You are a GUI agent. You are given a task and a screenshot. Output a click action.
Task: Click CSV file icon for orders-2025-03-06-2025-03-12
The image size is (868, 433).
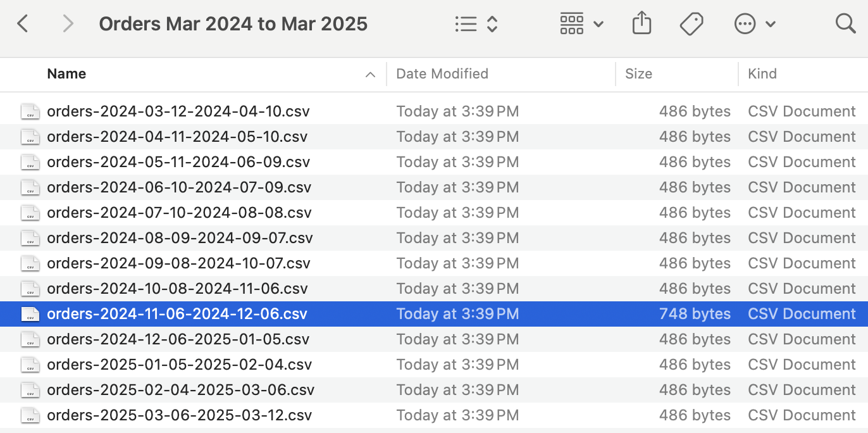pyautogui.click(x=30, y=415)
